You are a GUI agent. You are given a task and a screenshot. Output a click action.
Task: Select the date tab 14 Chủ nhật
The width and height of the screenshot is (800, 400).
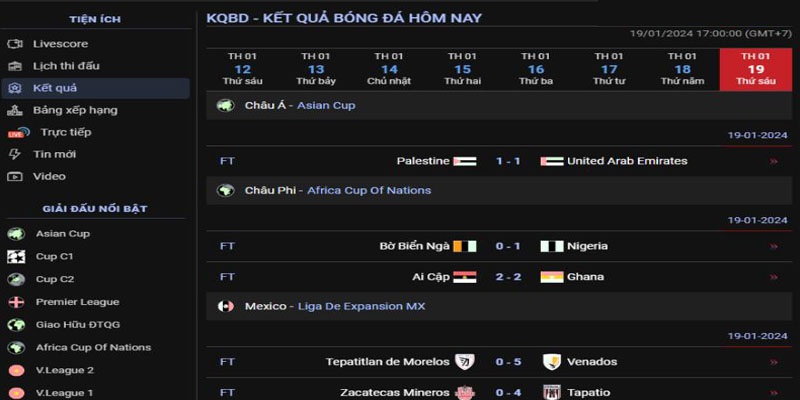[389, 69]
